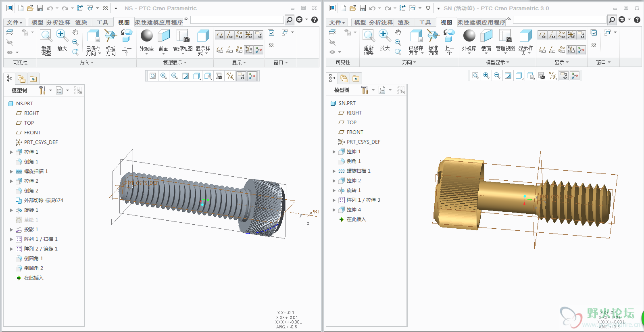Click the Undo icon in SN title bar

point(372,8)
